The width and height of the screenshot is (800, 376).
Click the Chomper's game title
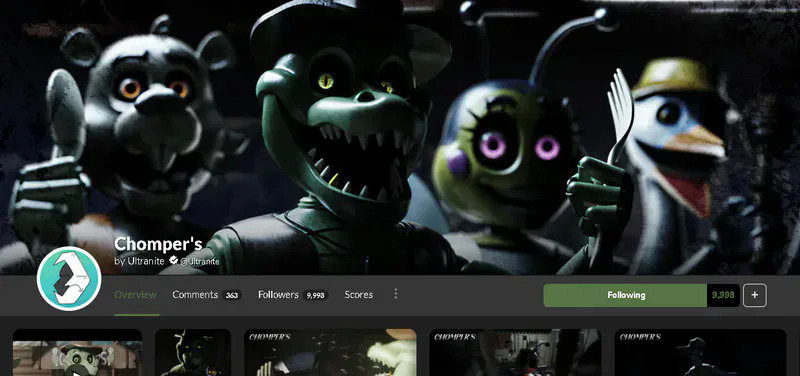coord(158,244)
